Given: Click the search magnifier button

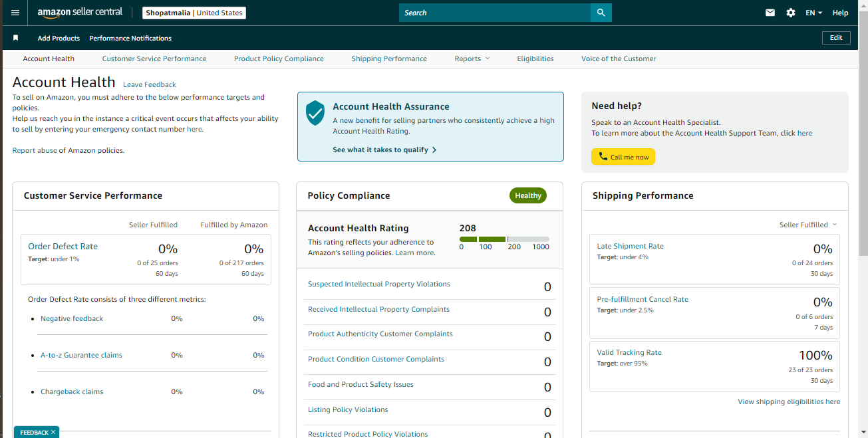Looking at the screenshot, I should (x=601, y=13).
